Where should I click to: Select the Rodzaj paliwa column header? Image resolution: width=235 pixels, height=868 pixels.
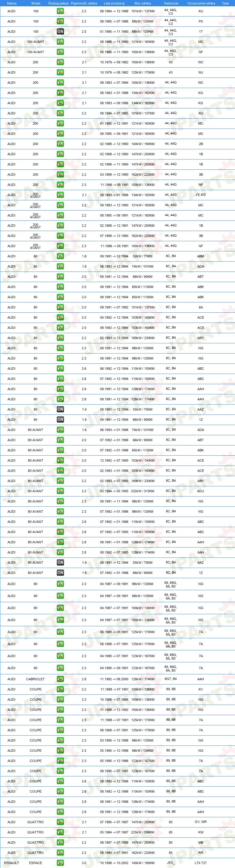(58, 3)
